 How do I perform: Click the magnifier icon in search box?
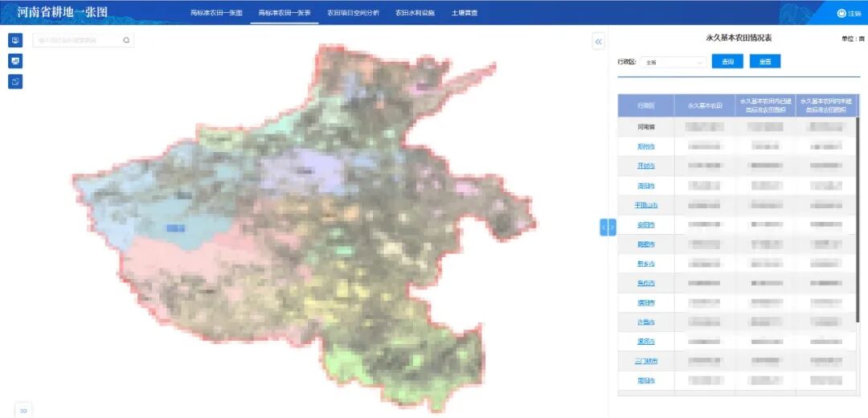[x=126, y=40]
